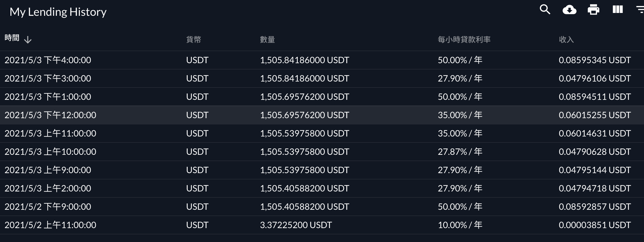Select the 2021/5/3 下午12:00:00 highlighted row

(x=322, y=115)
